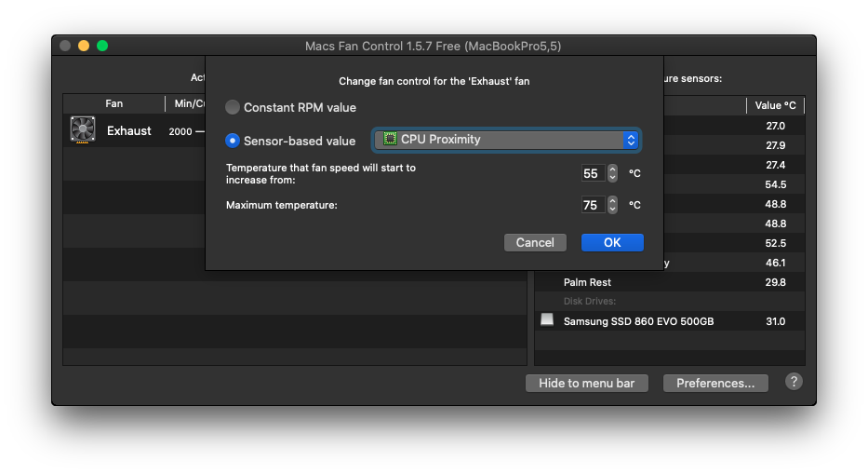Click the CPU chip icon in sensor dropdown
868x474 pixels.
391,140
